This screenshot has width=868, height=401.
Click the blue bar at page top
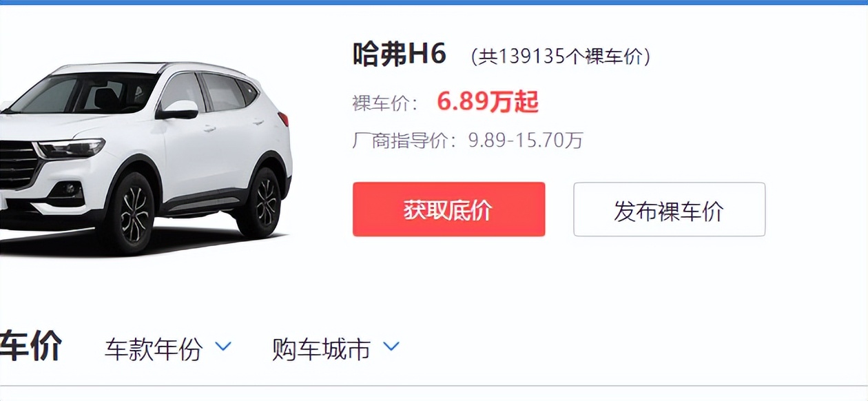click(434, 2)
